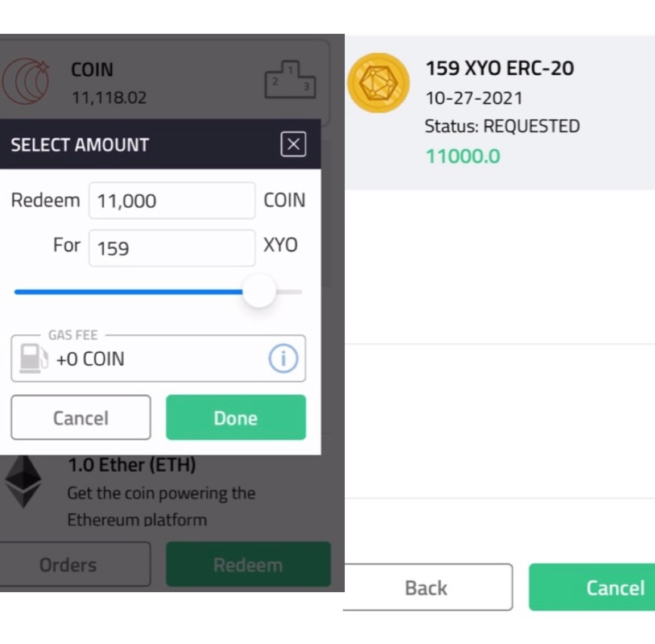Cancel the 159 XYO order request
This screenshot has height=644, width=655.
pos(592,587)
